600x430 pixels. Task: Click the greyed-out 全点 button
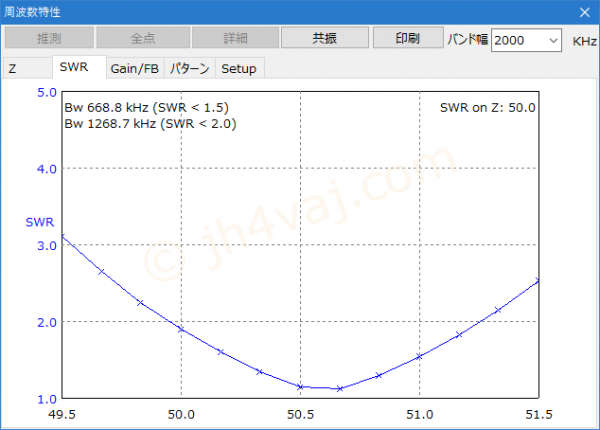[141, 38]
